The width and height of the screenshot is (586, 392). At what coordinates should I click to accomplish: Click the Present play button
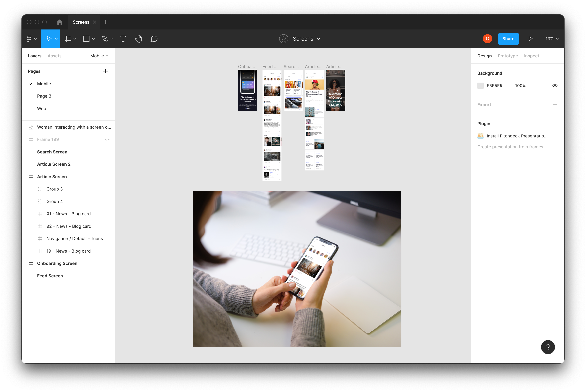(530, 39)
